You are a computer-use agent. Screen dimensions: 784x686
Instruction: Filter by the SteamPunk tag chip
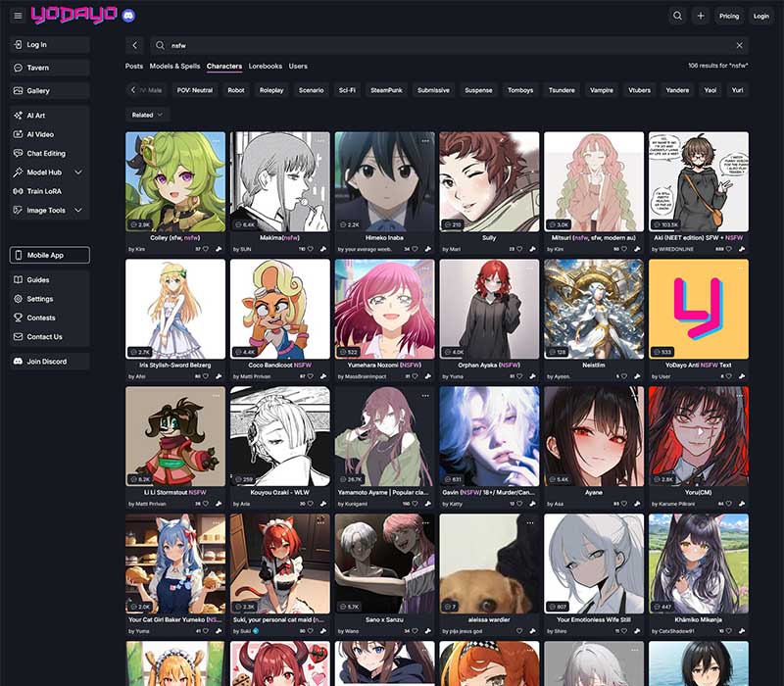(x=386, y=90)
